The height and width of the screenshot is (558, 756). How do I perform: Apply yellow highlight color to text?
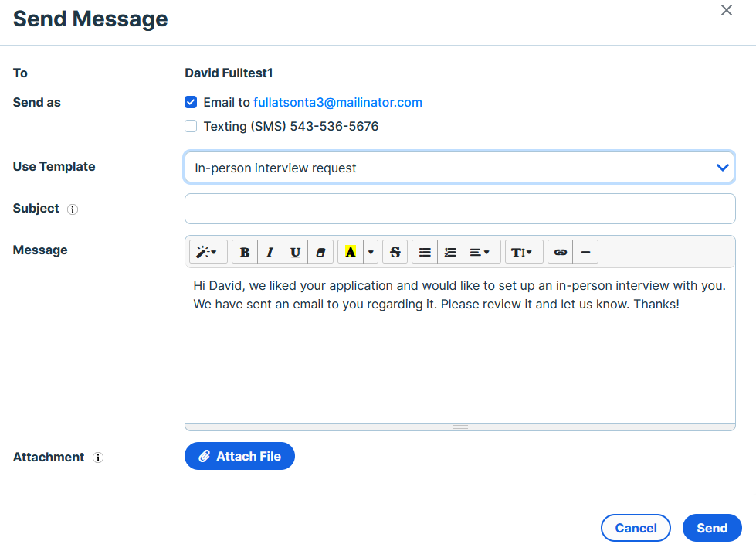coord(351,252)
